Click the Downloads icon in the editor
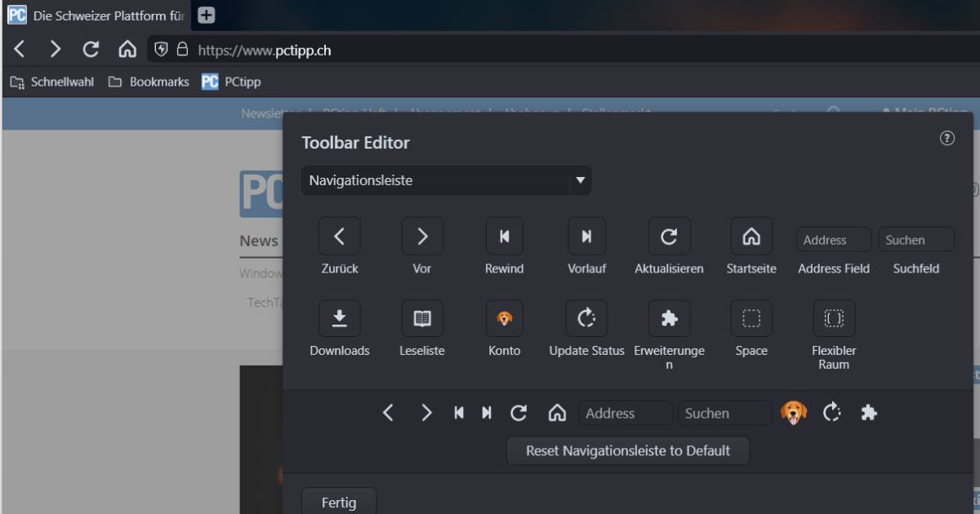 click(x=340, y=317)
